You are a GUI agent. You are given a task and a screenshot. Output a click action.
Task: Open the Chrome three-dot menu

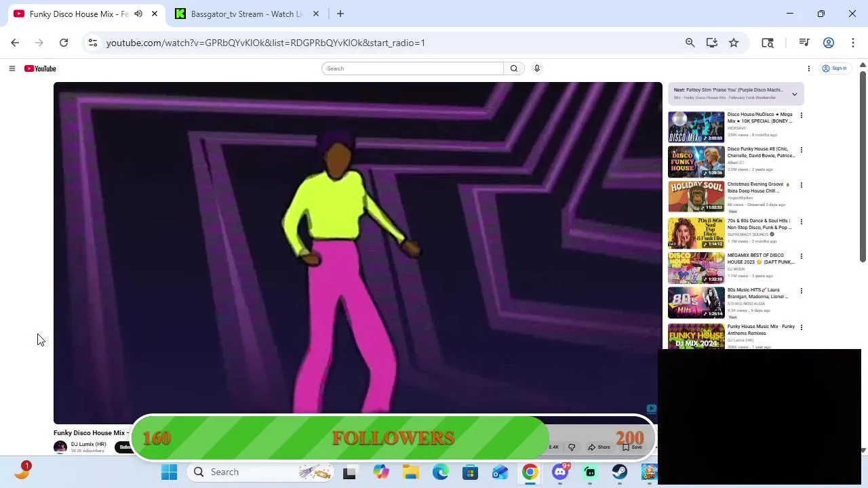tap(852, 43)
